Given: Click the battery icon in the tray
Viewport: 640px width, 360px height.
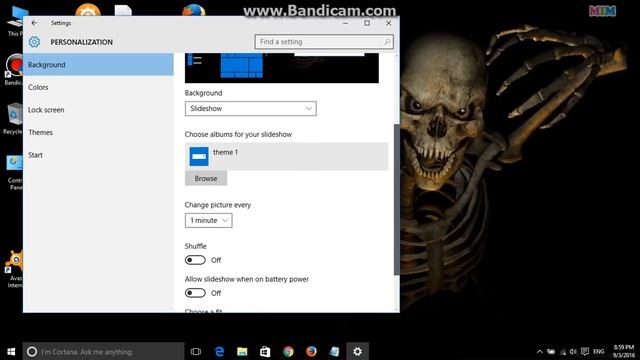Looking at the screenshot, I should [x=551, y=351].
